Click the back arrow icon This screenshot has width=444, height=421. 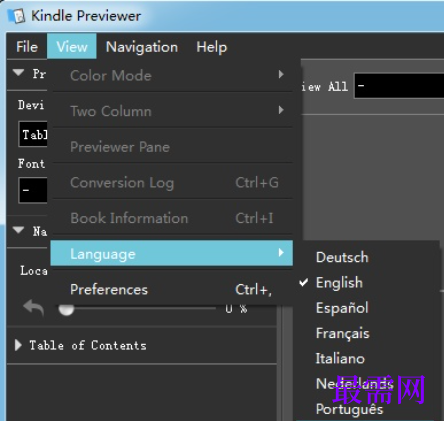click(x=34, y=307)
